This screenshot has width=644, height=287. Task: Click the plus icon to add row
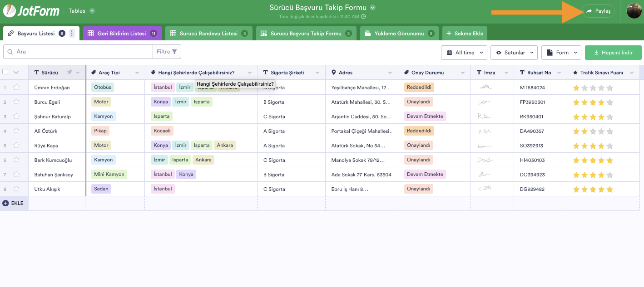coord(5,203)
